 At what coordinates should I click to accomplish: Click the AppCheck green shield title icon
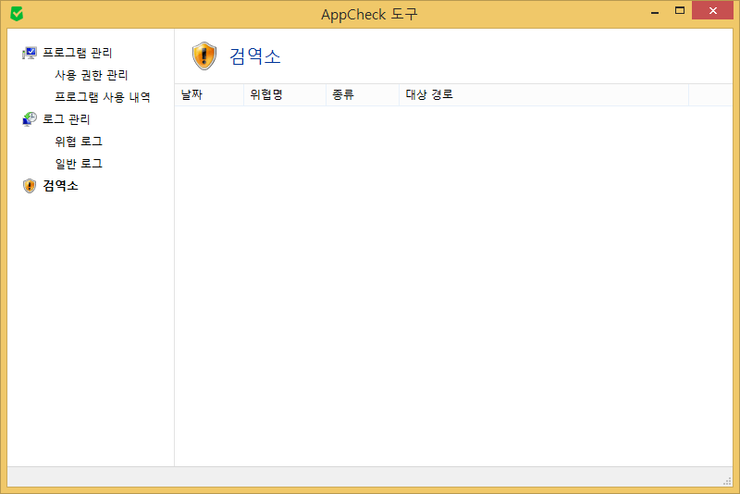(17, 14)
